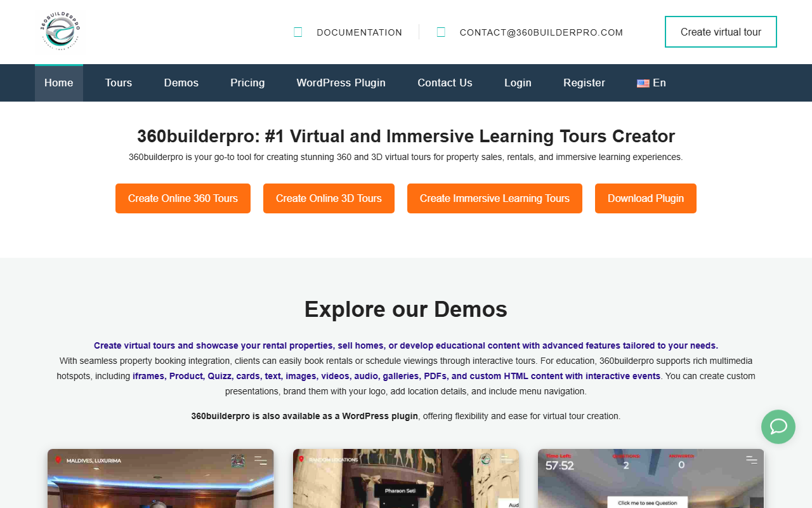Open the Tours menu item
This screenshot has width=812, height=508.
coord(119,83)
